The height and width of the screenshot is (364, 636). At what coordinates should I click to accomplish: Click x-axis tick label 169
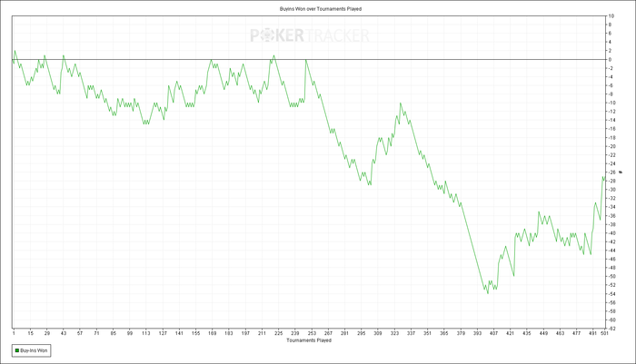pos(213,333)
